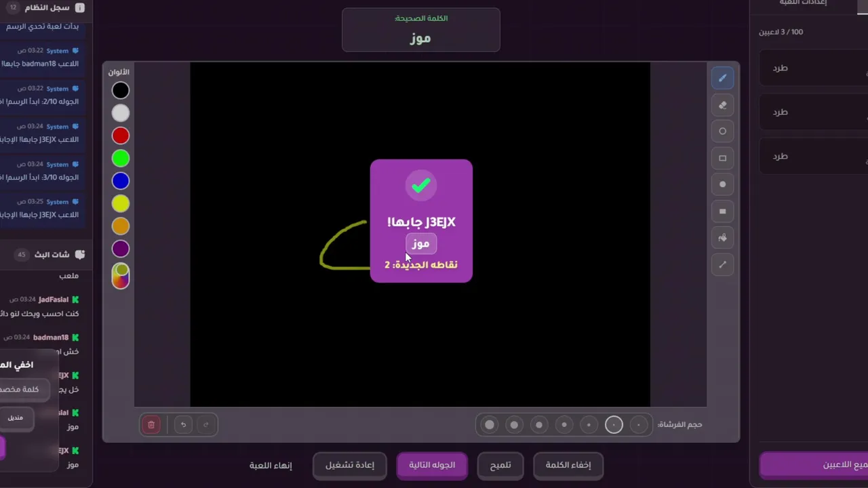
Task: Choose the highlighted second-smallest brush size
Action: 614,425
